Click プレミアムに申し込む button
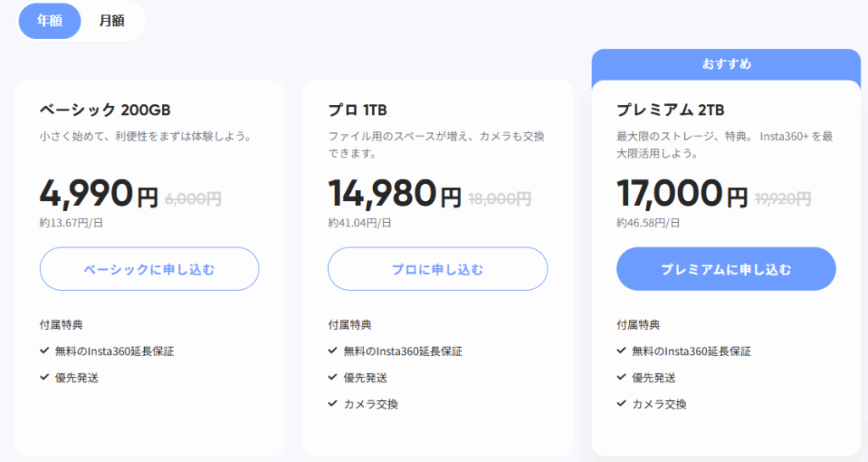Screen dimensions: 868x462 [726, 270]
